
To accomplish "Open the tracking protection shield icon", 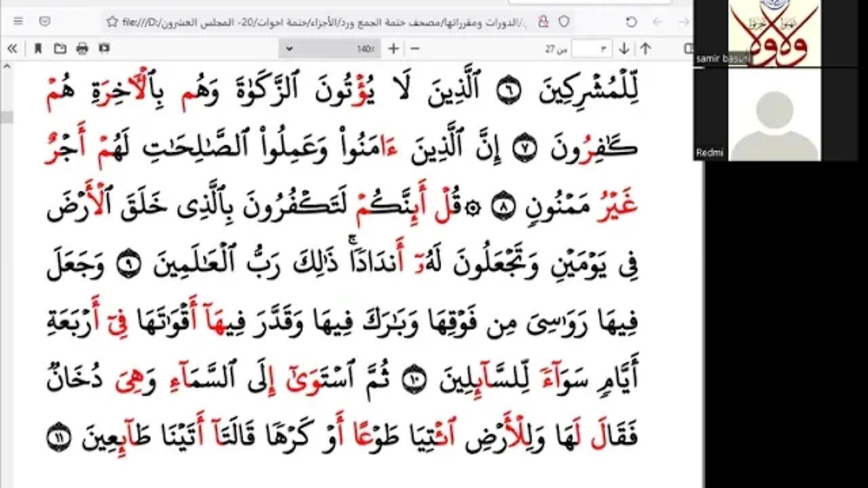I will [564, 22].
